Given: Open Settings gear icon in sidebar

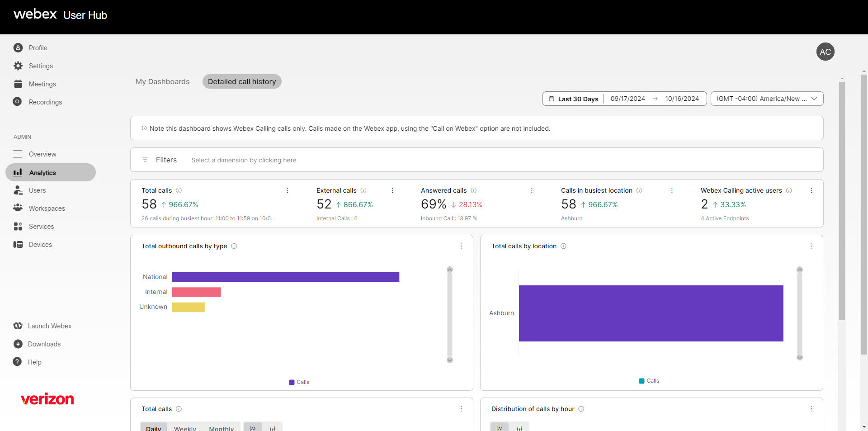Looking at the screenshot, I should [18, 66].
